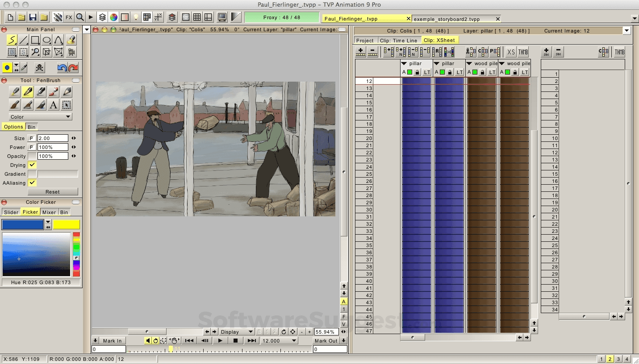Open the Color mode dropdown in Tool panel
Viewport: 639px width, 364px height.
tap(40, 117)
